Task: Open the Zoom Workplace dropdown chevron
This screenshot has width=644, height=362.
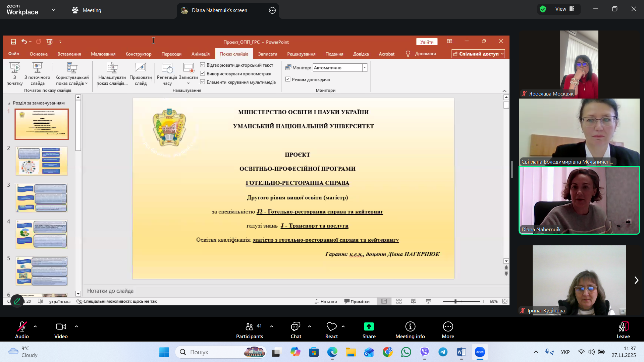Action: 54,10
